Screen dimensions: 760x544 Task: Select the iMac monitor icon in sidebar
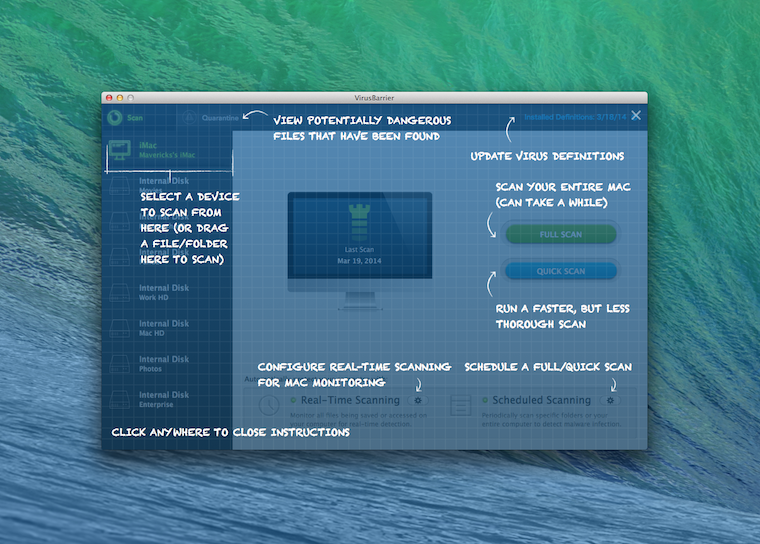tap(120, 150)
